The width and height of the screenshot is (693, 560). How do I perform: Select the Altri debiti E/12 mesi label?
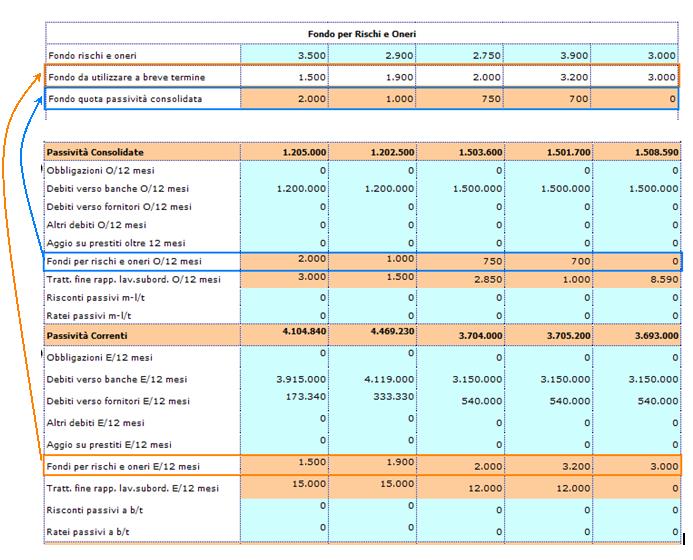coord(95,423)
